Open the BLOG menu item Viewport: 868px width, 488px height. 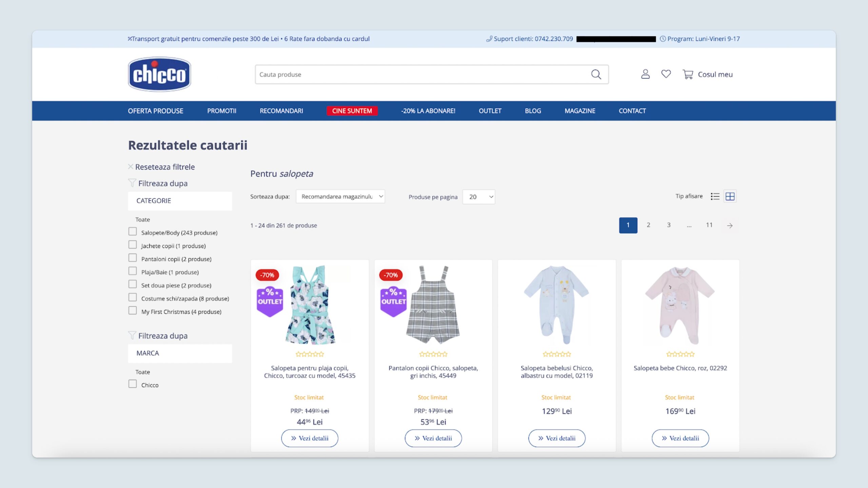click(x=533, y=111)
